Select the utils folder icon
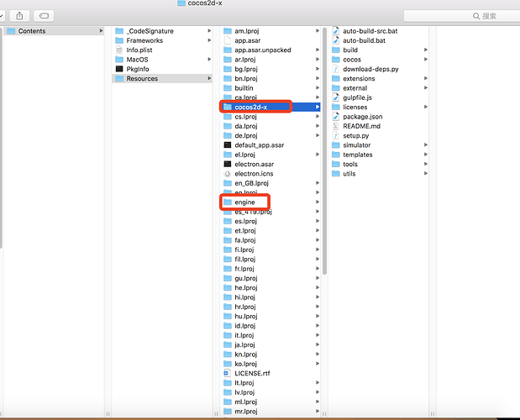Image resolution: width=520 pixels, height=420 pixels. [336, 174]
